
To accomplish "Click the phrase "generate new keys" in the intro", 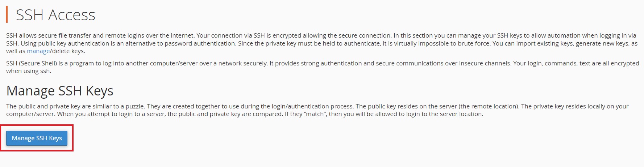I will [603, 43].
